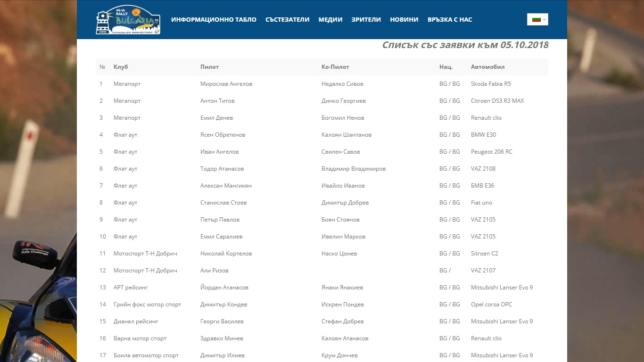
Task: Click the Ко-Пилот column header
Action: coord(335,67)
